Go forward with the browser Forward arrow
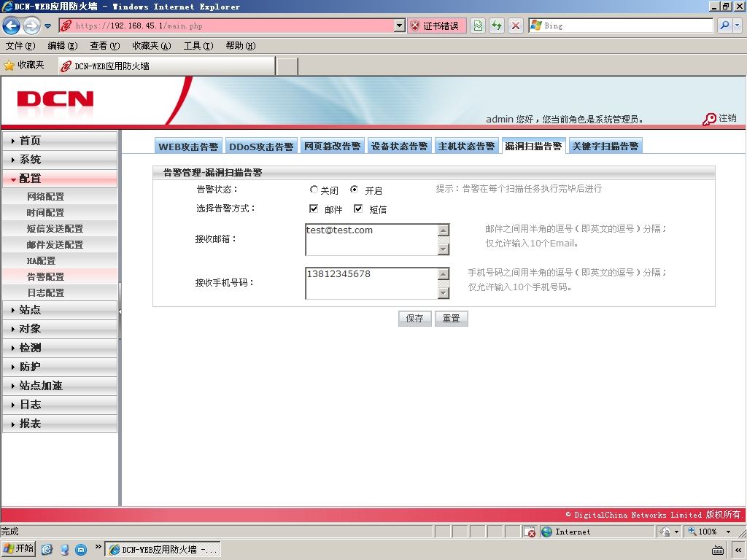The width and height of the screenshot is (747, 560). pyautogui.click(x=31, y=26)
